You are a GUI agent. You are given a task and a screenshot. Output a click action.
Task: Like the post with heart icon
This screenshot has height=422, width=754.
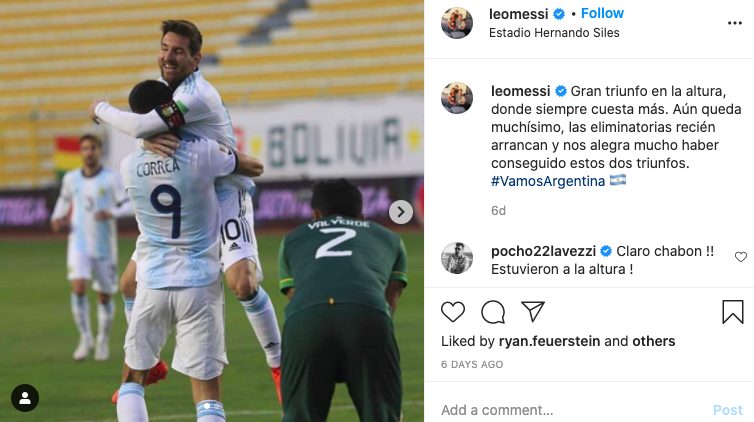453,312
